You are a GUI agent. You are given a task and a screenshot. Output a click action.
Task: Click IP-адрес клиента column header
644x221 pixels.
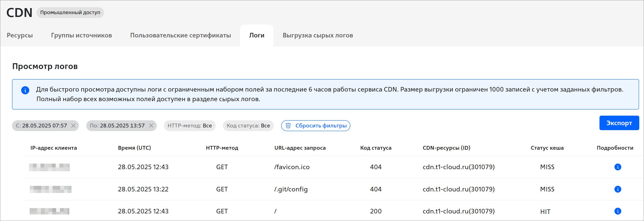tap(54, 148)
